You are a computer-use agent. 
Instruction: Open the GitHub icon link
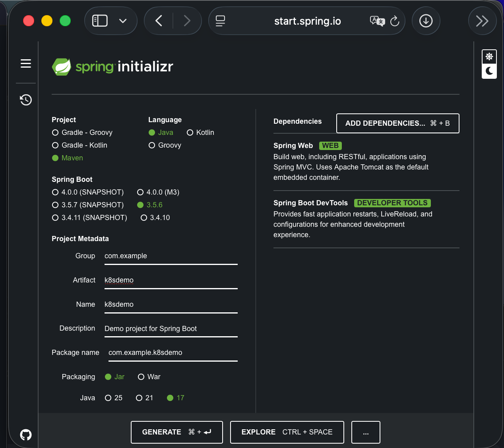(x=26, y=434)
